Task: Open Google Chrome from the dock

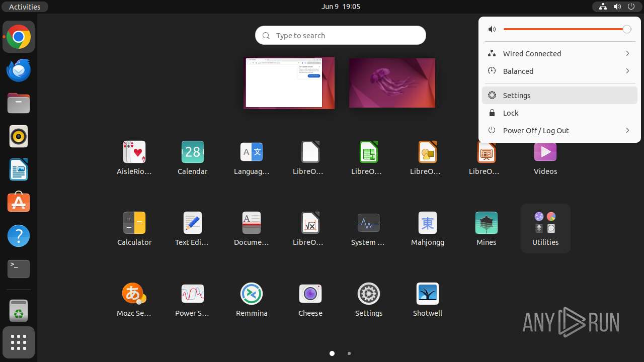Action: (19, 37)
